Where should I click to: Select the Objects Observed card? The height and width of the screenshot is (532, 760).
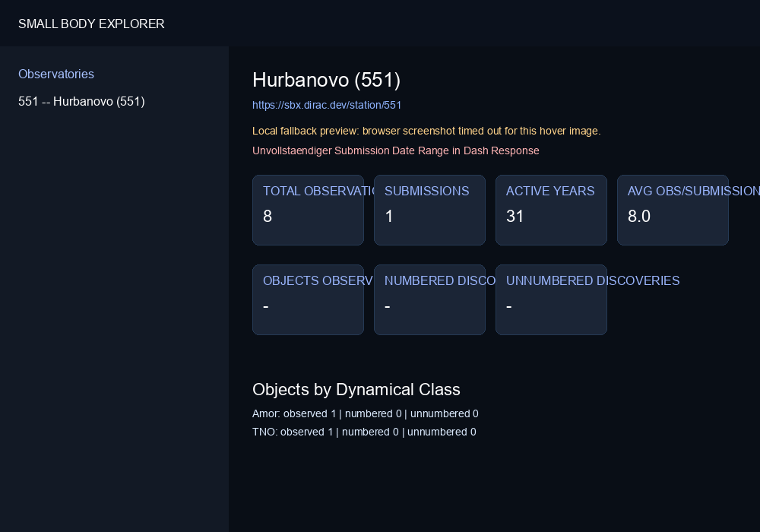click(309, 300)
